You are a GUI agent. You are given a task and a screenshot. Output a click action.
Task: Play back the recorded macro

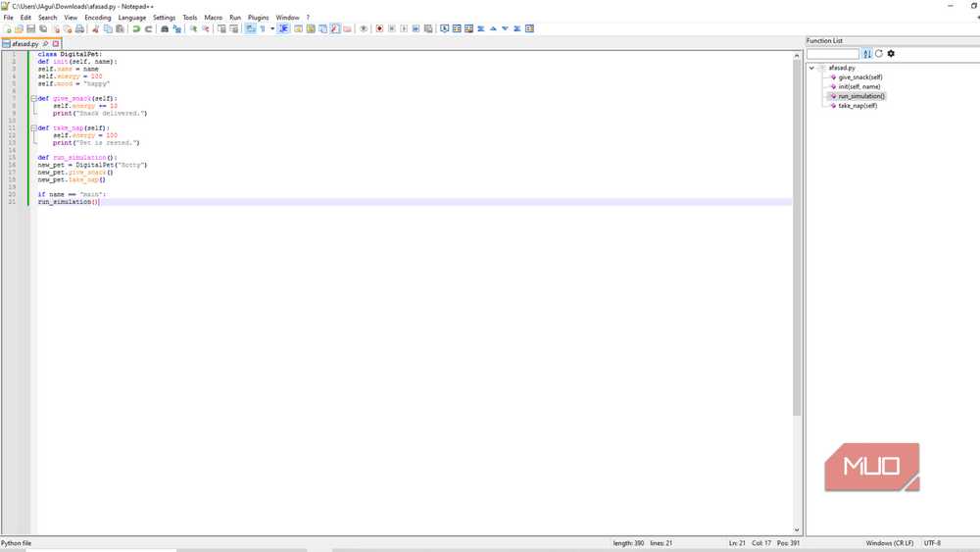(404, 28)
